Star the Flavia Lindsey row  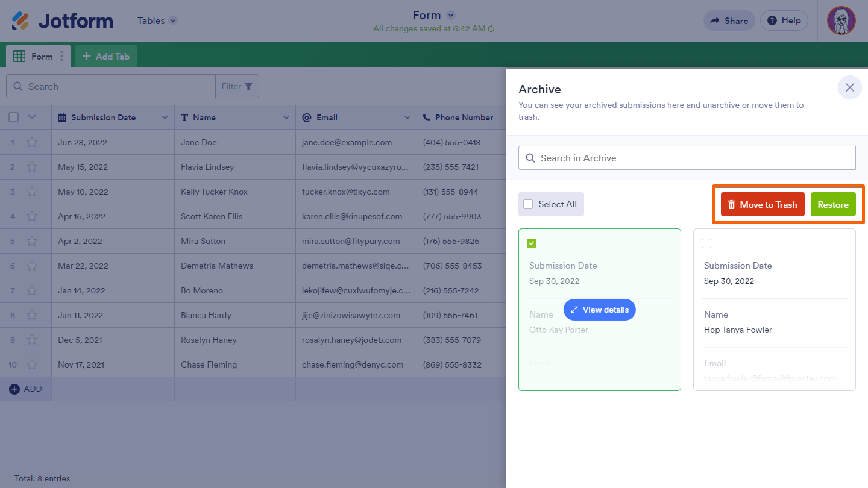[32, 167]
